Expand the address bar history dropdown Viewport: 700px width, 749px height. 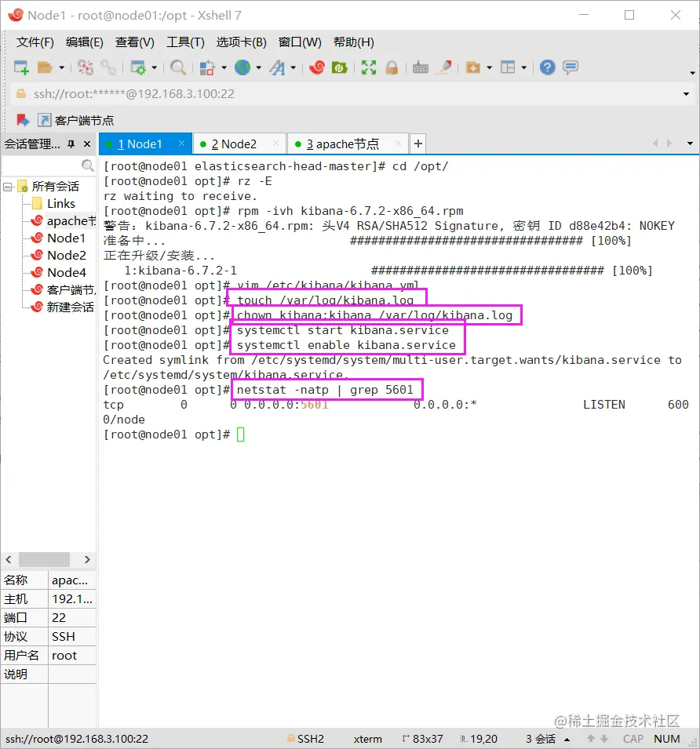tap(686, 94)
